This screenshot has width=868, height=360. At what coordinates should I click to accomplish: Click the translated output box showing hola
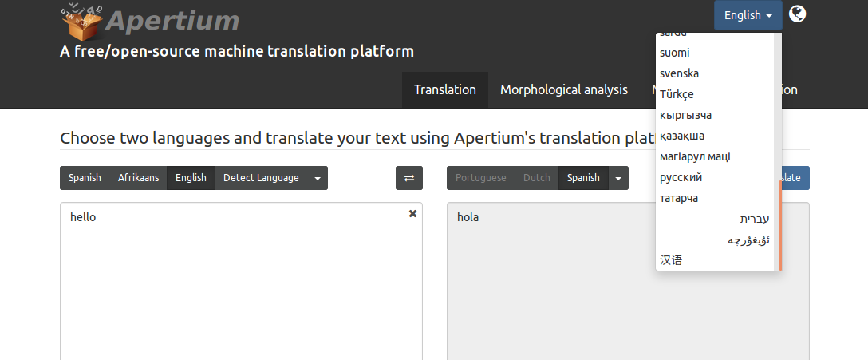tap(628, 281)
